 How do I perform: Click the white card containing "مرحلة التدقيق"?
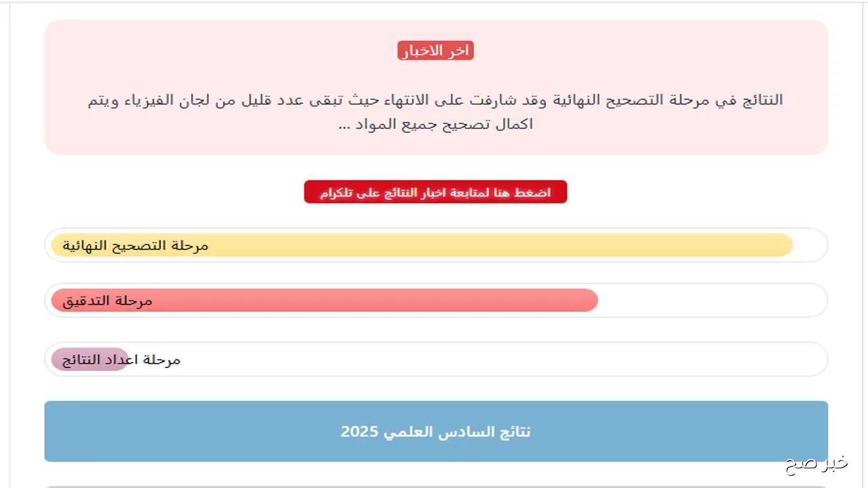coord(712,300)
